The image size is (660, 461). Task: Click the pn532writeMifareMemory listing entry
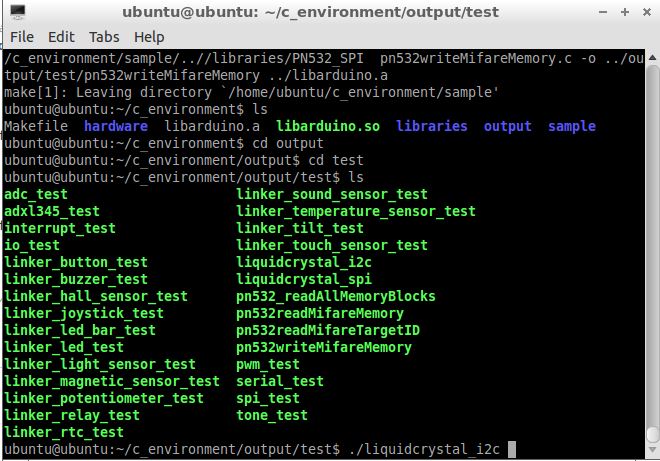324,347
